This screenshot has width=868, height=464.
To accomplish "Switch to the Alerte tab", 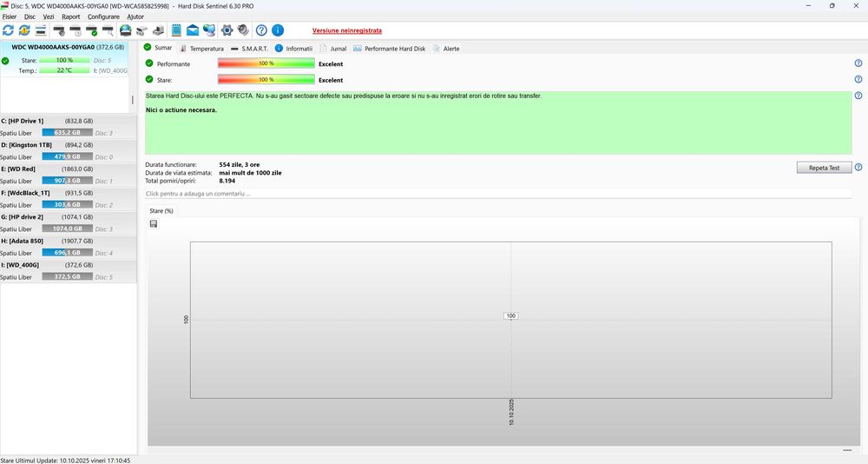I will pos(446,49).
